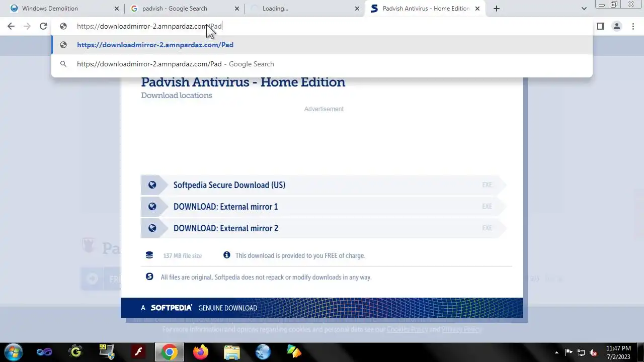Click the Download locations subtitle
The image size is (644, 362).
177,96
